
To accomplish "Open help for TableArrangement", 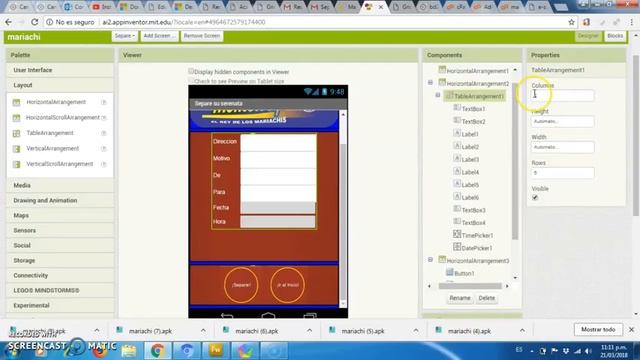I will coord(104,133).
